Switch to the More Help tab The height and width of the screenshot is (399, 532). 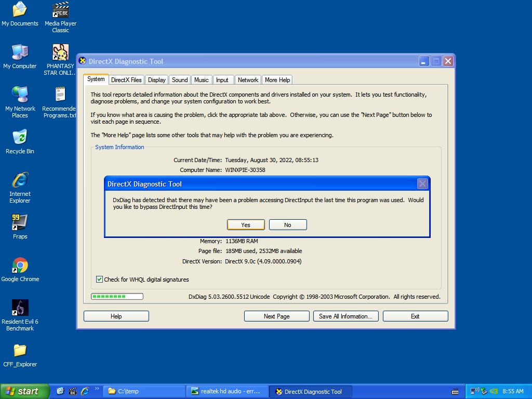(277, 79)
